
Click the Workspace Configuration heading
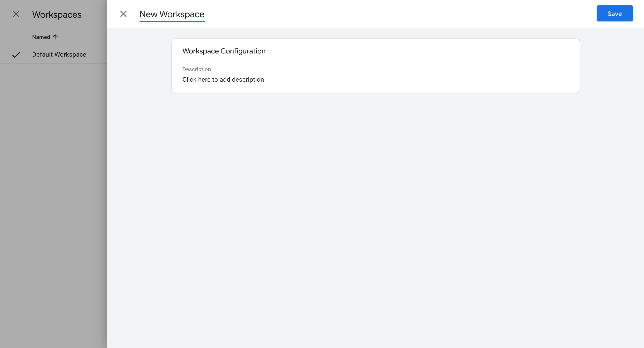(224, 51)
